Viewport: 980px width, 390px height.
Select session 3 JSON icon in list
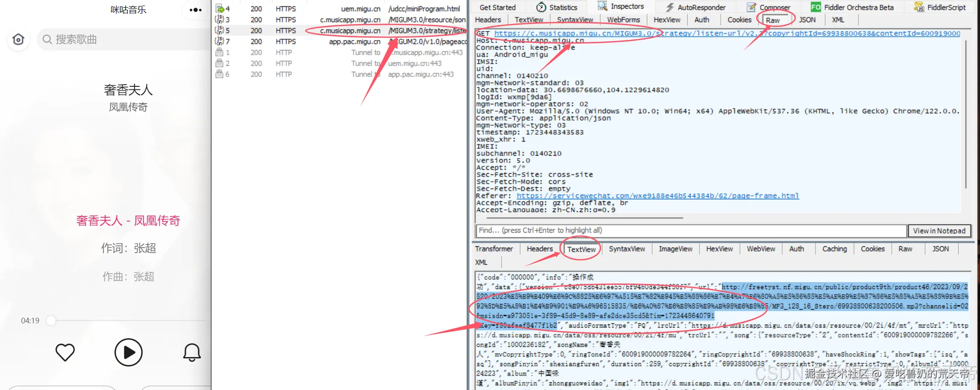(x=220, y=19)
